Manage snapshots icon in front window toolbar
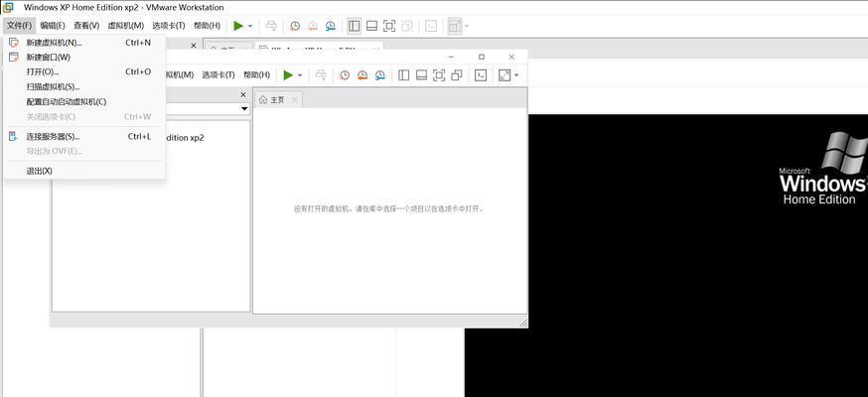 tap(379, 74)
